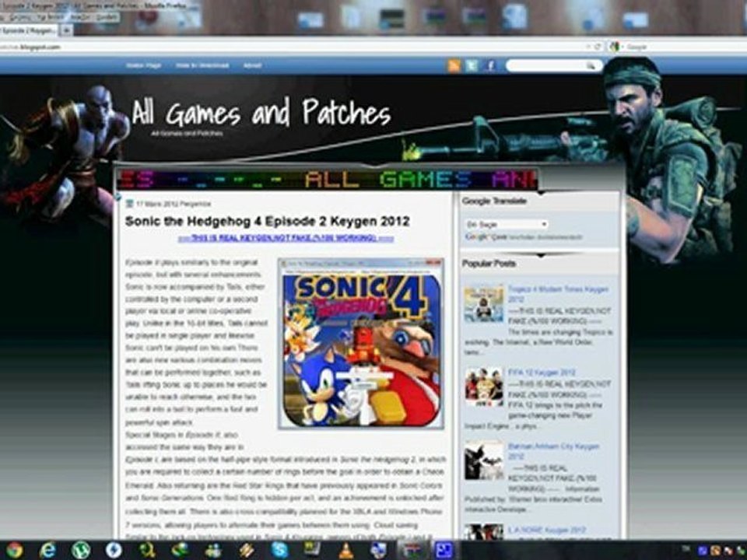Click the page reload button in address bar
The image size is (747, 560).
[598, 47]
